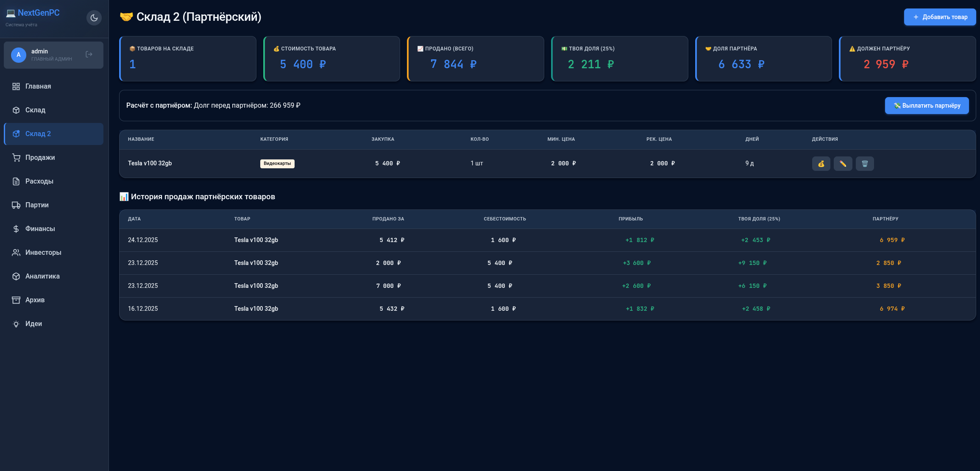980x471 pixels.
Task: Toggle the dark mode moon icon
Action: 94,18
